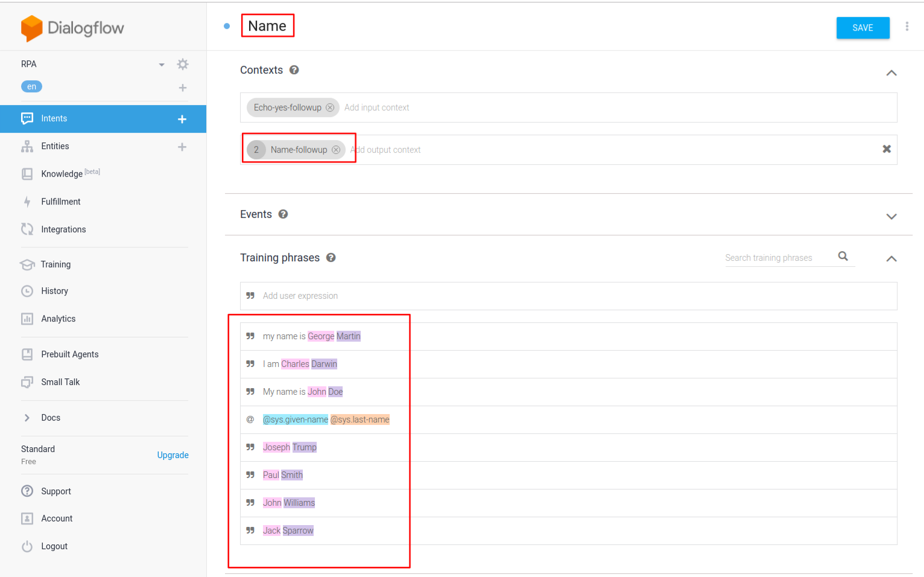The image size is (924, 577).
Task: Open RPA agent dropdown arrow
Action: [162, 65]
